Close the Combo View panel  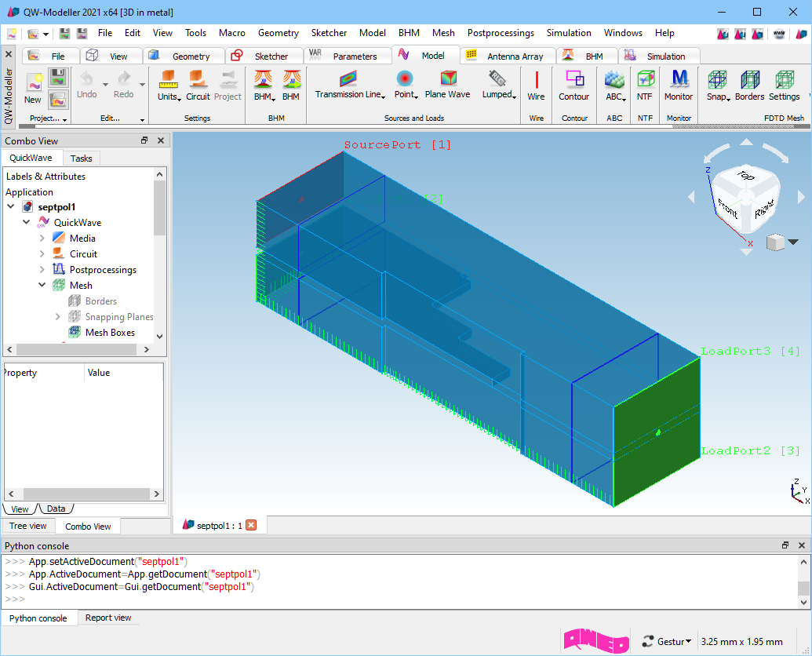point(161,140)
